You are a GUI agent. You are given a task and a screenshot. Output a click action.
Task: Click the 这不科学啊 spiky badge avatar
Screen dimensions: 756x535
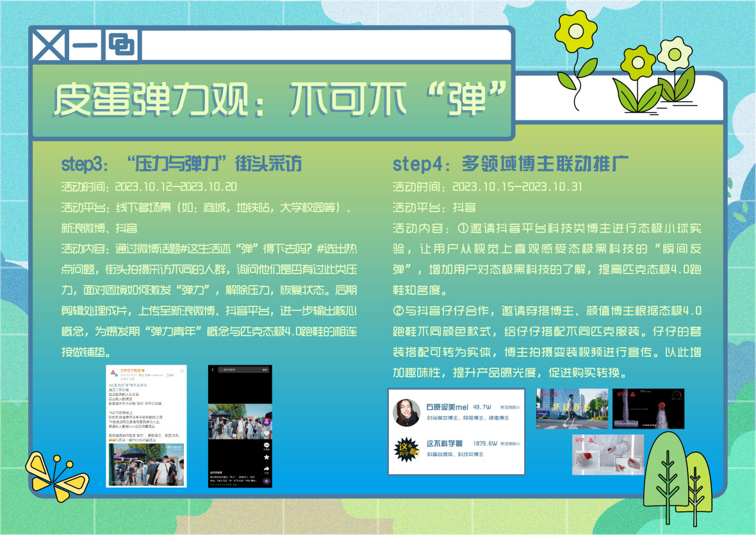click(406, 449)
